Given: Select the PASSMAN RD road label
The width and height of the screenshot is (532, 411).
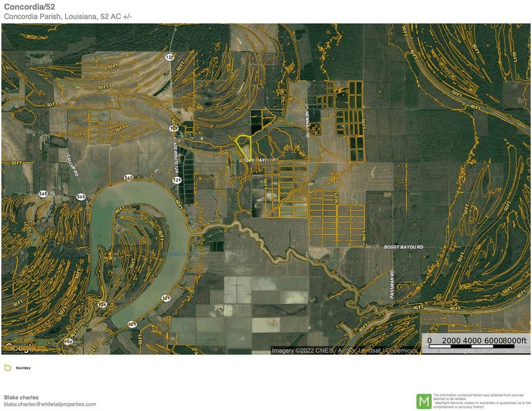Looking at the screenshot, I should click(x=390, y=283).
